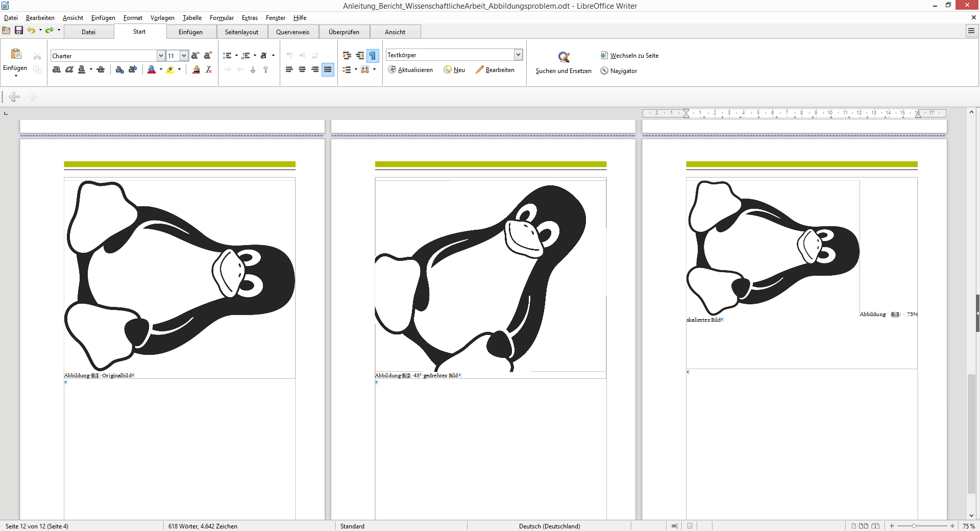The width and height of the screenshot is (980, 531).
Task: Save the document with the floppy icon
Action: (x=19, y=31)
